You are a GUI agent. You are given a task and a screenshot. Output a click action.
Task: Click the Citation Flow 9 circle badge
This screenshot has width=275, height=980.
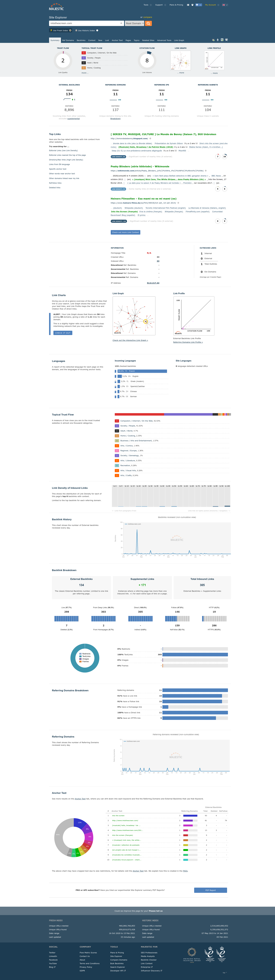(224, 221)
